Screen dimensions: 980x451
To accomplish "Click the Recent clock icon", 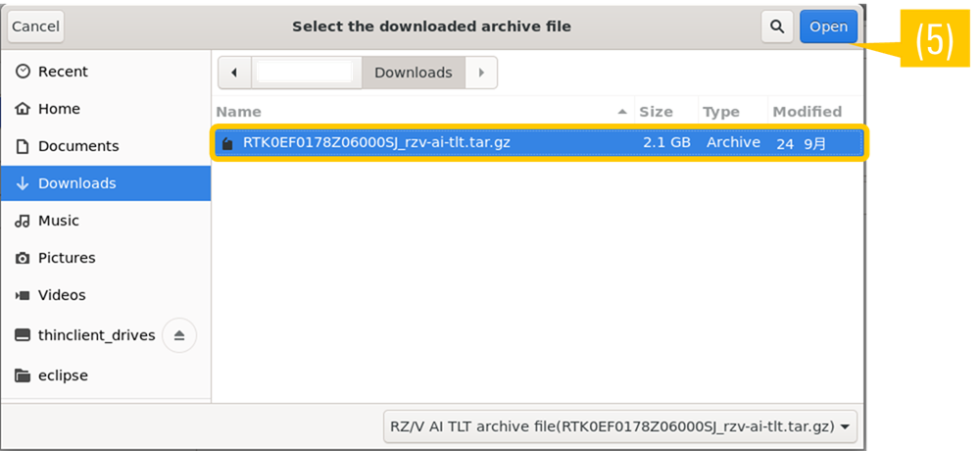I will (23, 72).
